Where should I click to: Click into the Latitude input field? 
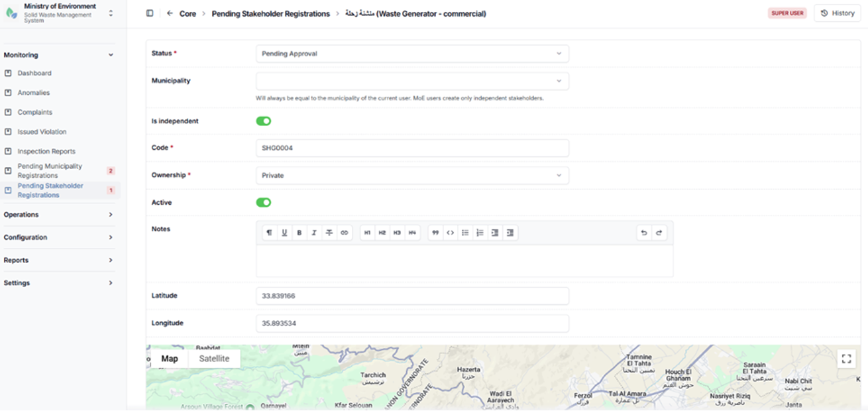coord(412,296)
